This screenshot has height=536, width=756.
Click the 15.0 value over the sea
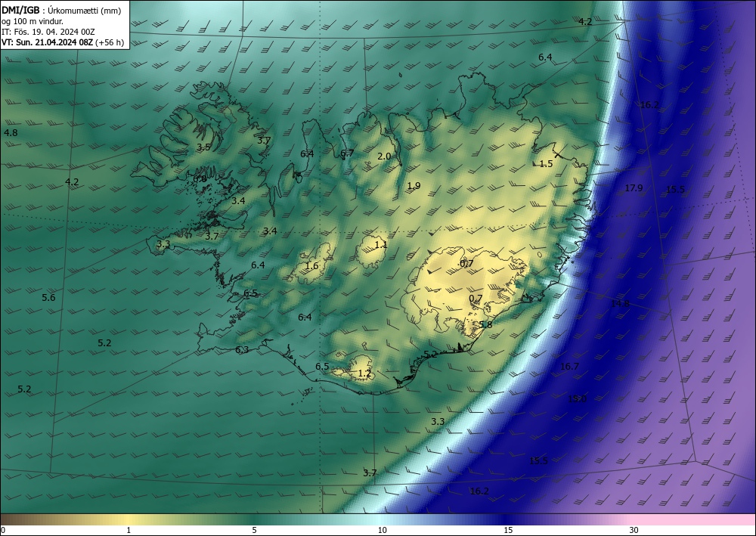[577, 398]
